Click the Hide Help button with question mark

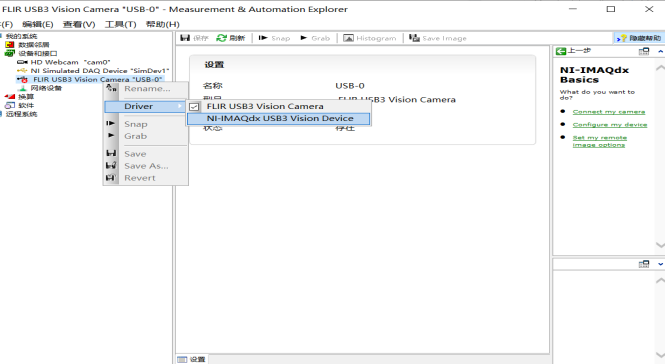[x=639, y=38]
